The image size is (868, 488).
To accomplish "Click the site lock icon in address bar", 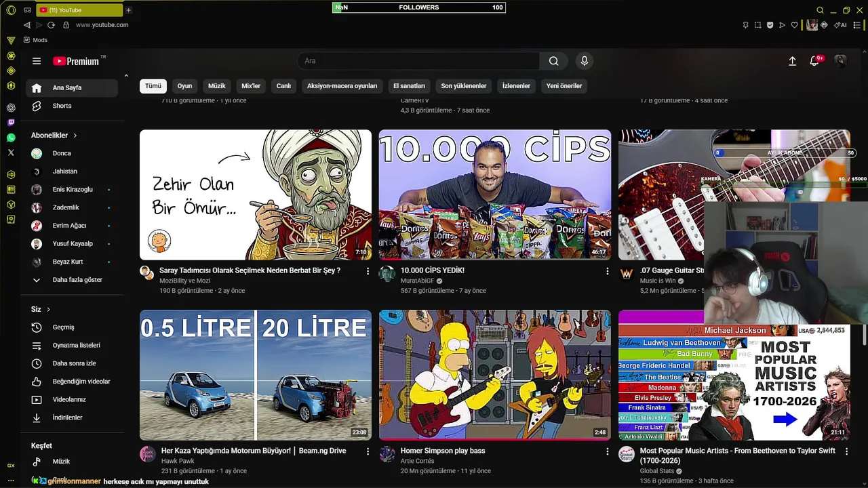I will 66,25.
